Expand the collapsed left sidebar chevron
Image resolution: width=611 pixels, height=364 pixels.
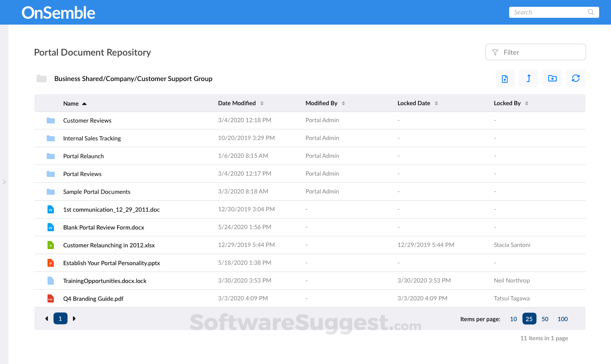(5, 182)
